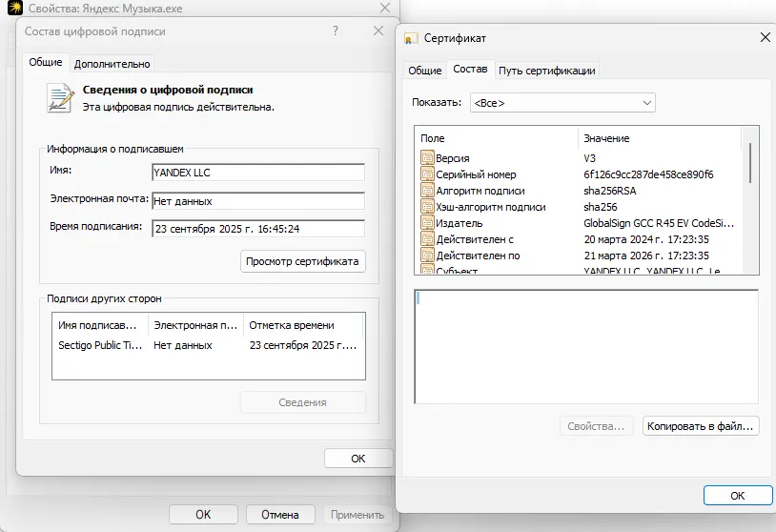
Task: Select the Хэш-алгоритм подписи row icon
Action: (x=427, y=207)
